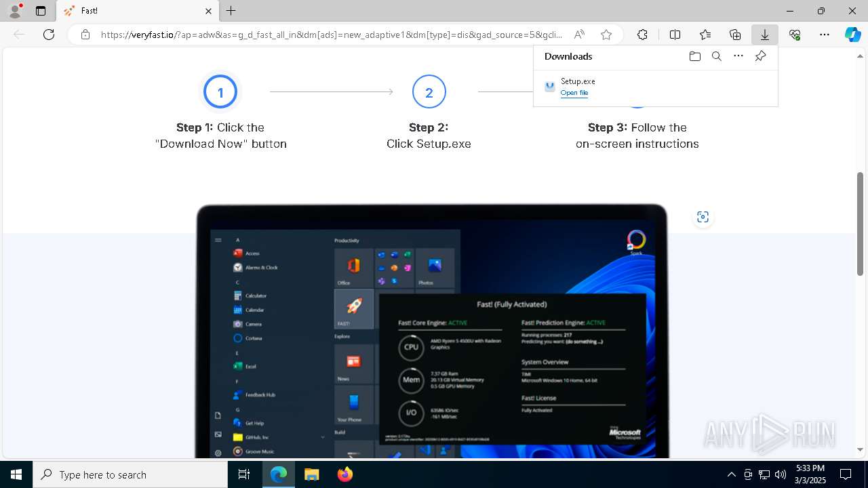The width and height of the screenshot is (868, 488).
Task: Click the Edge profile avatar icon
Action: coord(14,10)
